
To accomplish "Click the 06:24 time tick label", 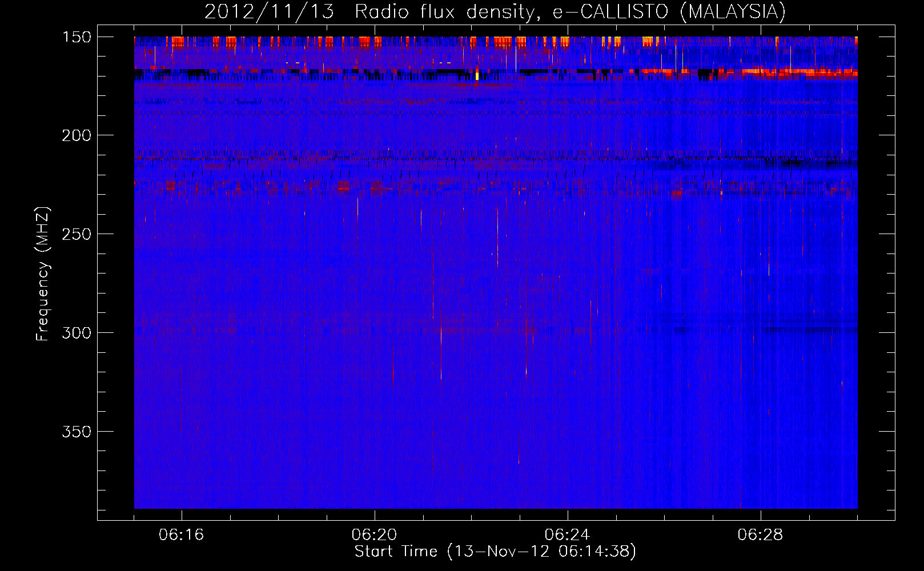I will coord(568,535).
